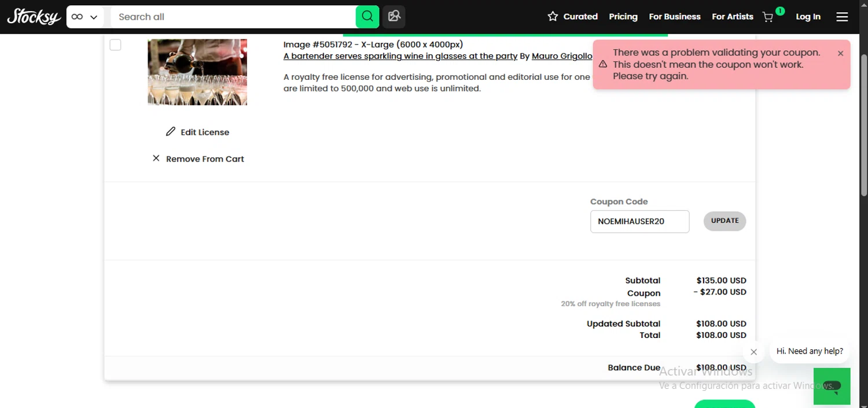Click the page vertical scrollbar
This screenshot has width=868, height=408.
click(x=863, y=124)
